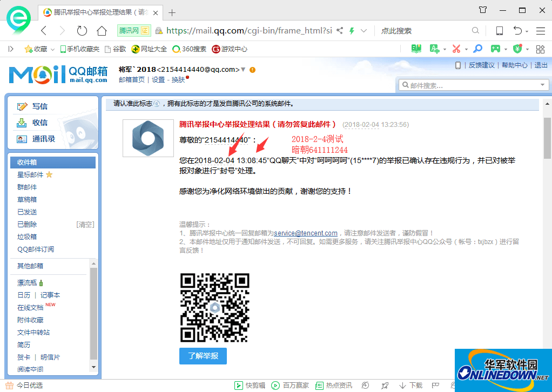Open the mobile device icon in toolbar
Image resolution: width=552 pixels, height=392 pixels.
coord(499,31)
